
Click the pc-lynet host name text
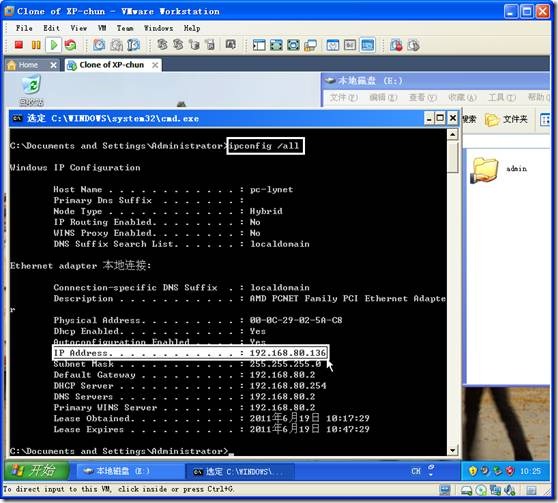pos(272,189)
